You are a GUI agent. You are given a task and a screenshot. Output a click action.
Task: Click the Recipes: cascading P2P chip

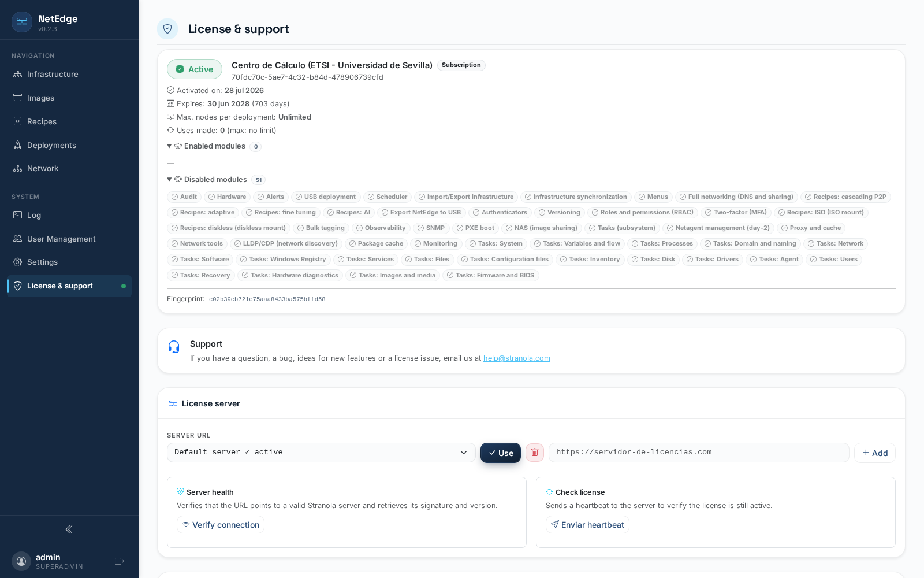coord(845,197)
